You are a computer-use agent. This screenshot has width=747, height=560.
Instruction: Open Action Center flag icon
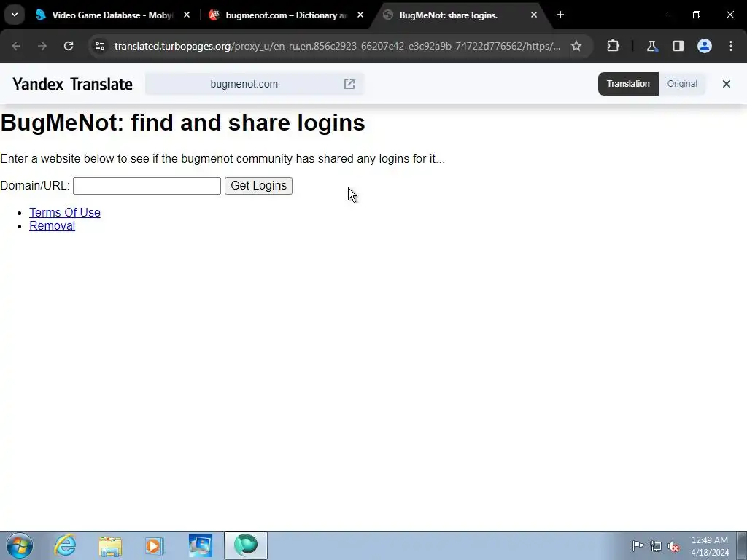[638, 546]
